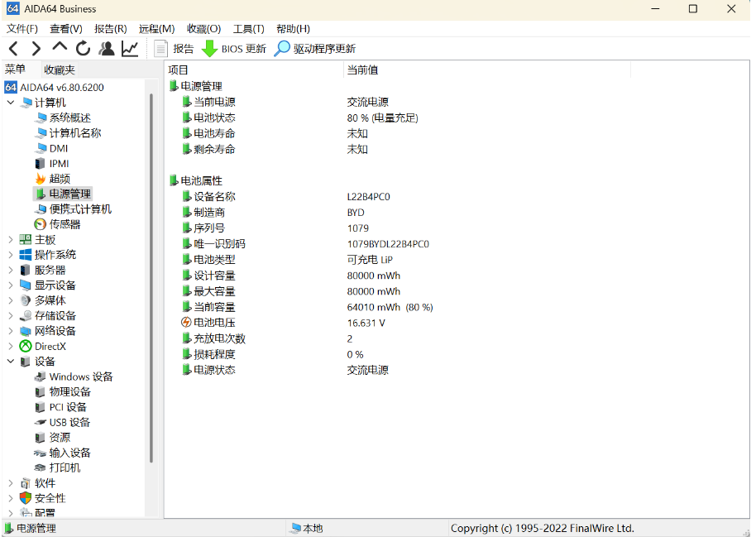Select 输入设备 in the tree
Image resolution: width=756 pixels, height=537 pixels.
[70, 453]
